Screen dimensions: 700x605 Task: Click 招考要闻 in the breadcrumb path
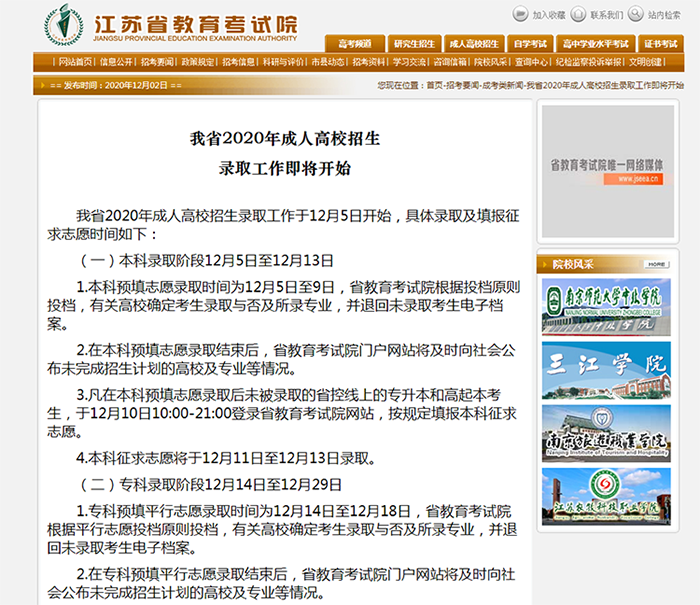click(x=462, y=85)
